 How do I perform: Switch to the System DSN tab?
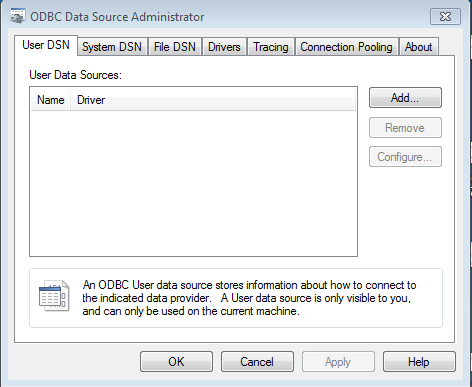pos(112,47)
